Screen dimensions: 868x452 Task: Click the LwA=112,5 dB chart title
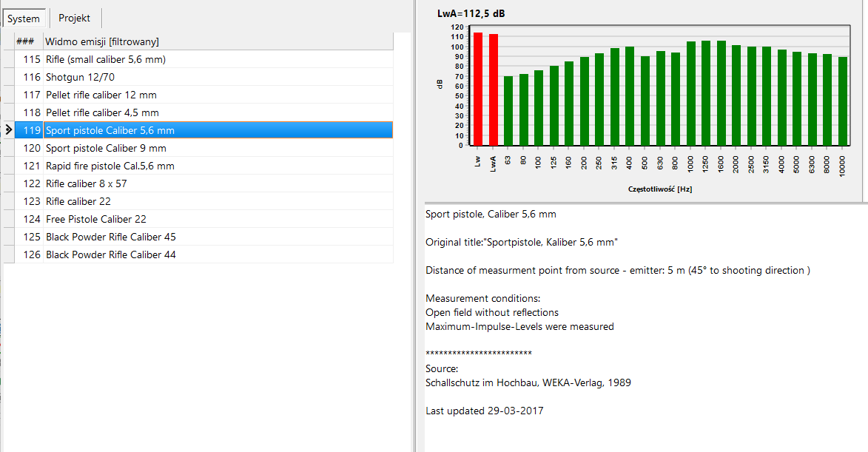pyautogui.click(x=471, y=14)
